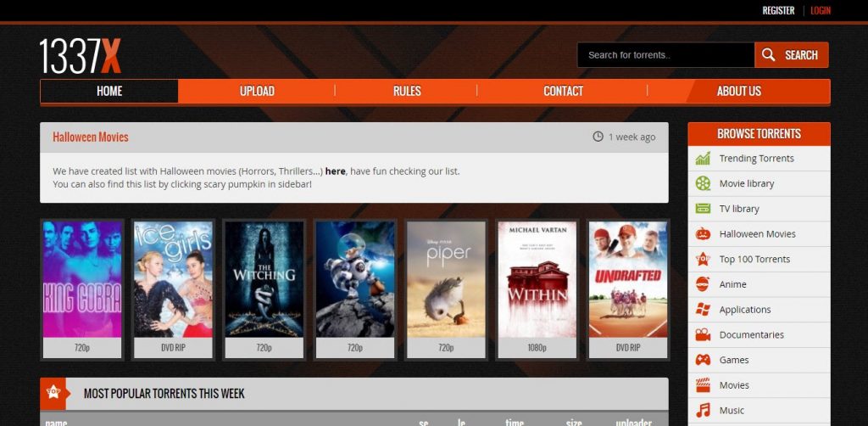Open the Halloween Movies announcement title
Screen dimensions: 868x426
click(90, 137)
